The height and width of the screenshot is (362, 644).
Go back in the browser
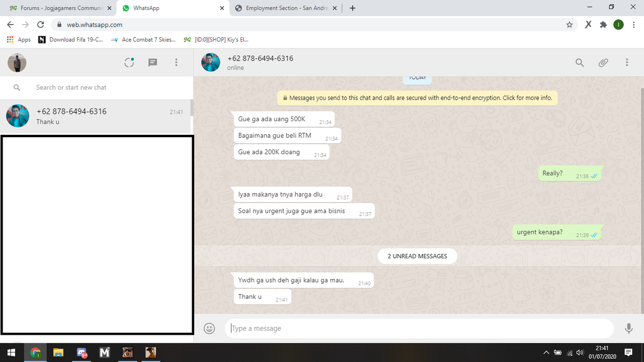click(11, 25)
